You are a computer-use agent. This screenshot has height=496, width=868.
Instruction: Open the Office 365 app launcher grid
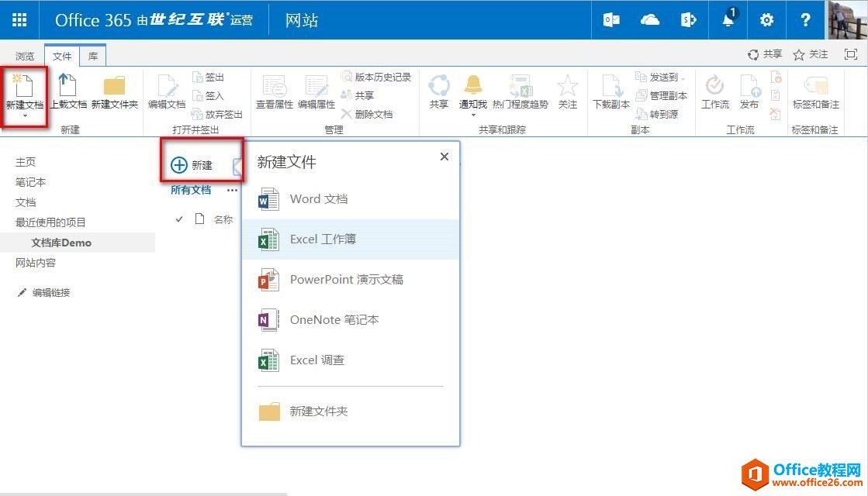19,20
